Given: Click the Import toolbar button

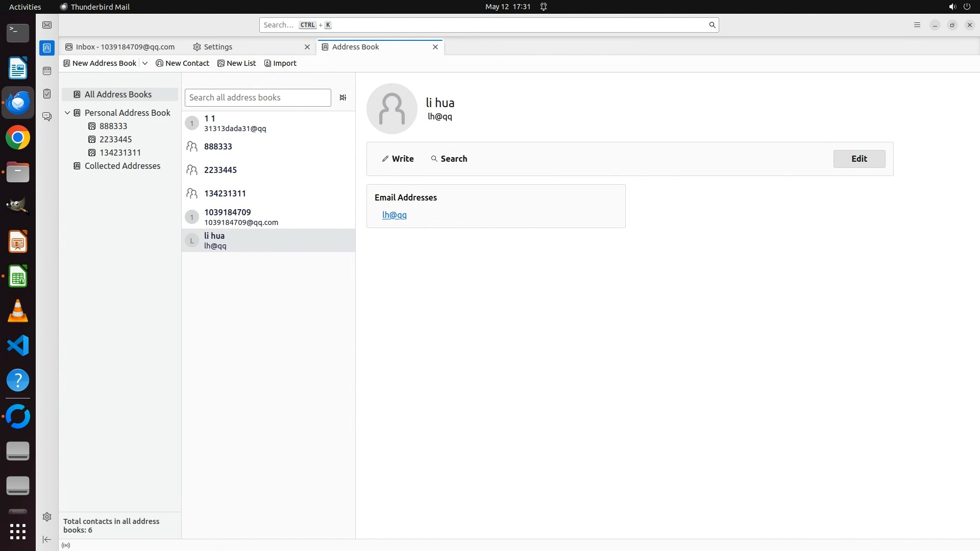Looking at the screenshot, I should click(x=280, y=63).
